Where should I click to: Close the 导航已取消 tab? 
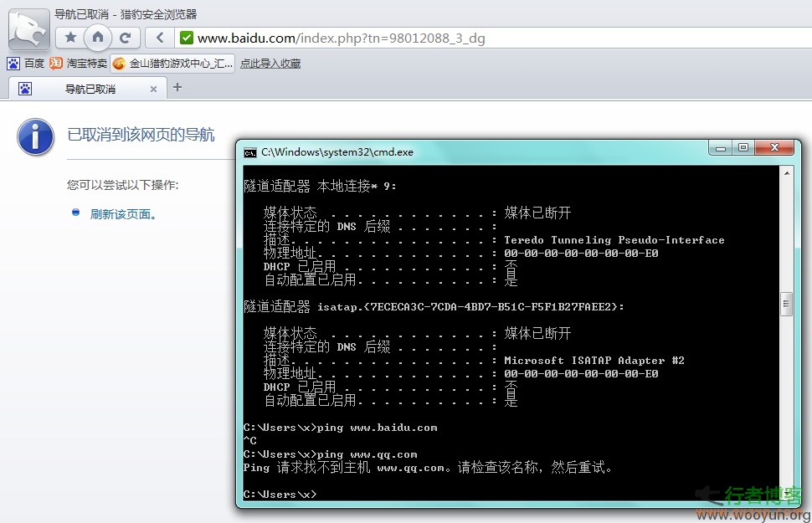coord(153,89)
